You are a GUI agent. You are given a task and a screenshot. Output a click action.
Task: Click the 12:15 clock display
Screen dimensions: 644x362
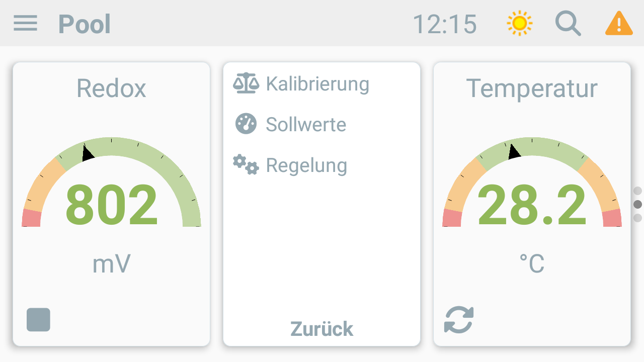click(445, 24)
